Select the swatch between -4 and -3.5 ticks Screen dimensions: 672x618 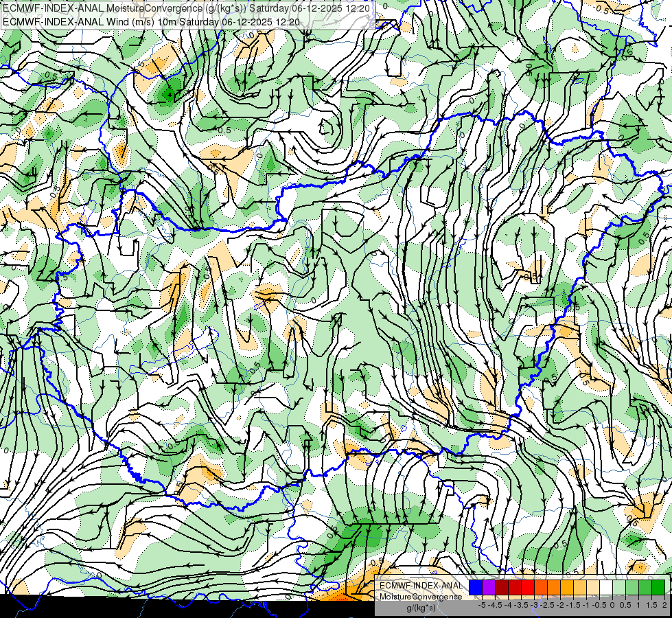515,588
